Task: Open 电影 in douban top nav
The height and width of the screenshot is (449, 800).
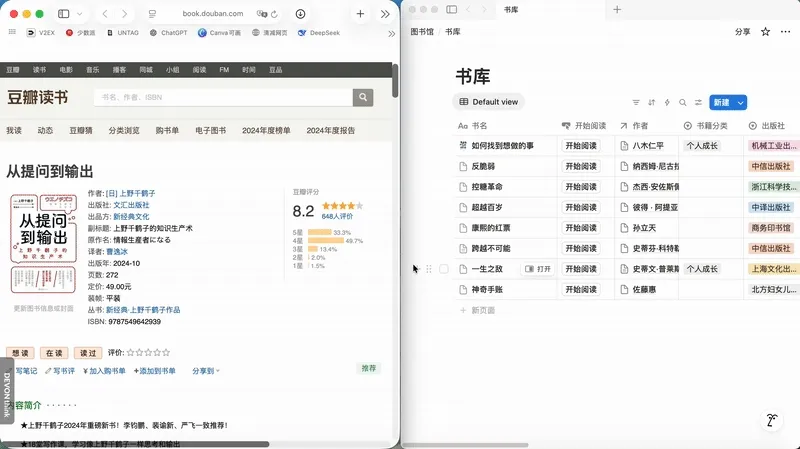Action: (66, 70)
